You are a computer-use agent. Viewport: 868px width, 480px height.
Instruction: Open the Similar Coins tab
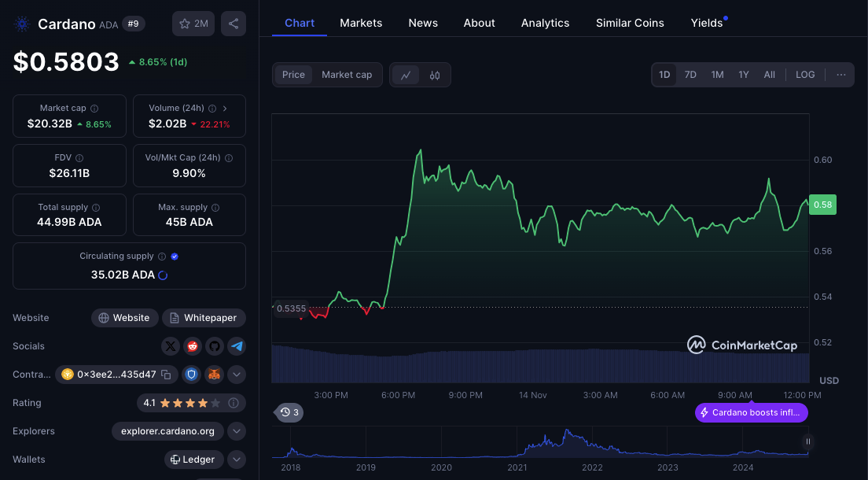point(630,23)
